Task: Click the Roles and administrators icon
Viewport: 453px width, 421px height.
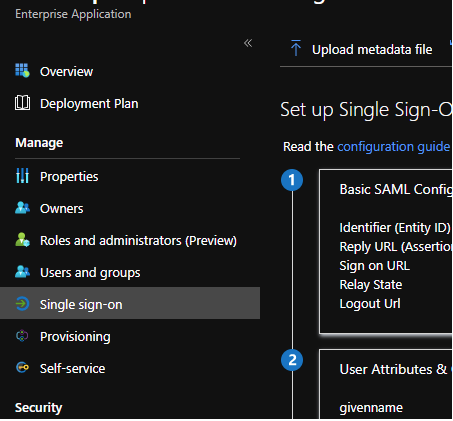Action: click(x=22, y=240)
